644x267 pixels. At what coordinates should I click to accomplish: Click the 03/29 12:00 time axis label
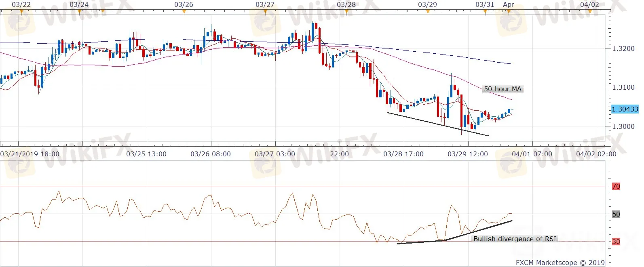[468, 154]
